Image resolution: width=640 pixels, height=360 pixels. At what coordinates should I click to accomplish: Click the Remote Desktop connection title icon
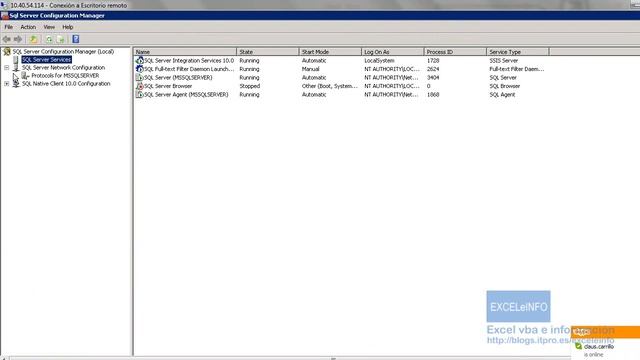[4, 5]
